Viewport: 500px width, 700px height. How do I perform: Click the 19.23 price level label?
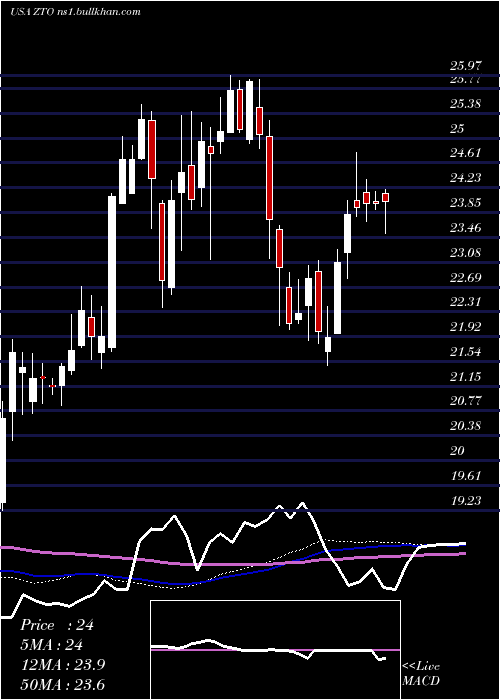point(466,501)
